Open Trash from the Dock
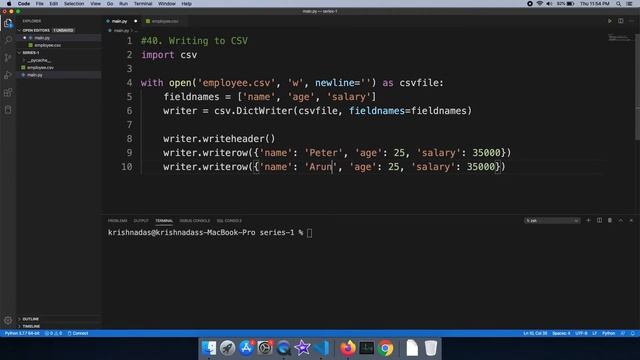This screenshot has width=640, height=360. (431, 348)
